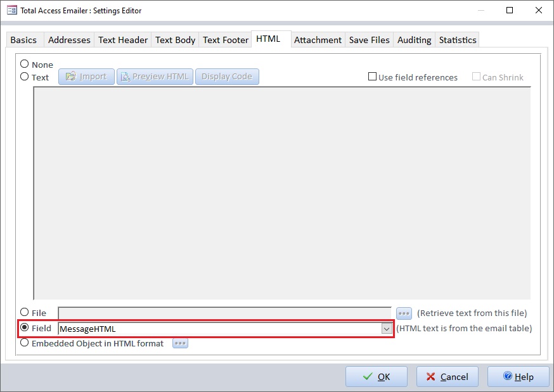Minimize the Settings Editor window
This screenshot has height=392, width=554.
pyautogui.click(x=481, y=10)
